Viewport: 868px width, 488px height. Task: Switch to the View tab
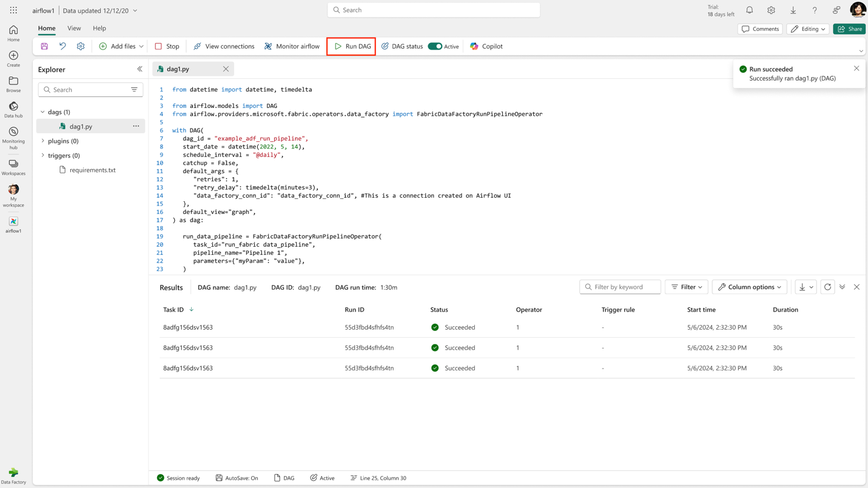tap(74, 28)
